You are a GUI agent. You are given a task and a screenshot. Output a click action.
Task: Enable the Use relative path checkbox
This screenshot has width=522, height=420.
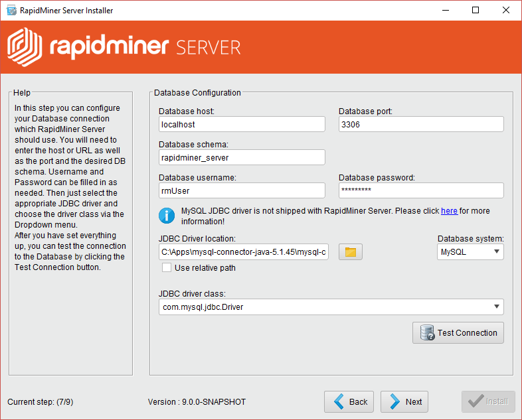[167, 268]
